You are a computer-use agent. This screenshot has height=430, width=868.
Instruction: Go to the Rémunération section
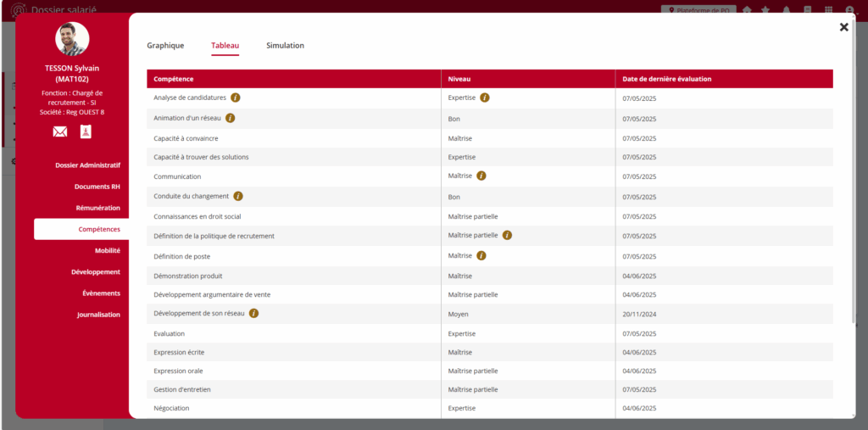point(96,208)
